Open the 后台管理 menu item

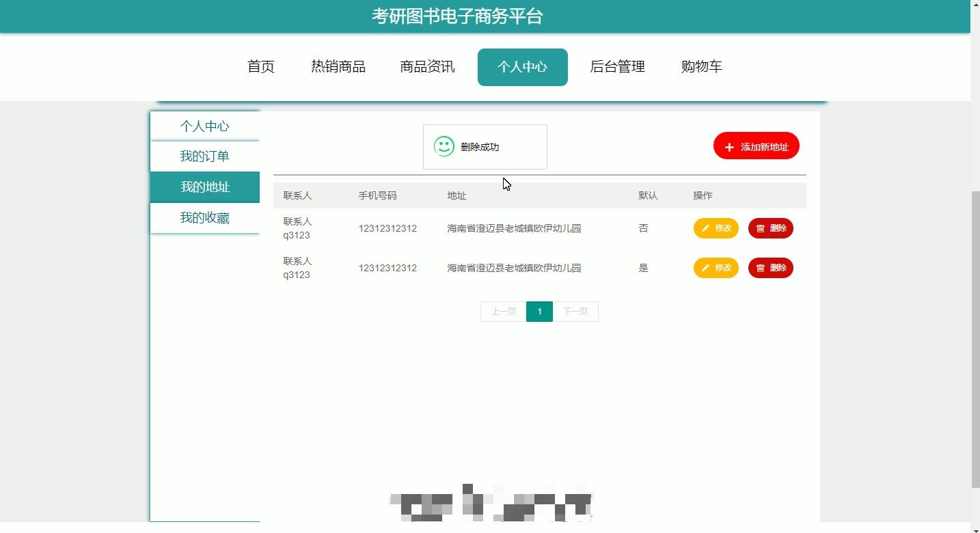(x=616, y=66)
